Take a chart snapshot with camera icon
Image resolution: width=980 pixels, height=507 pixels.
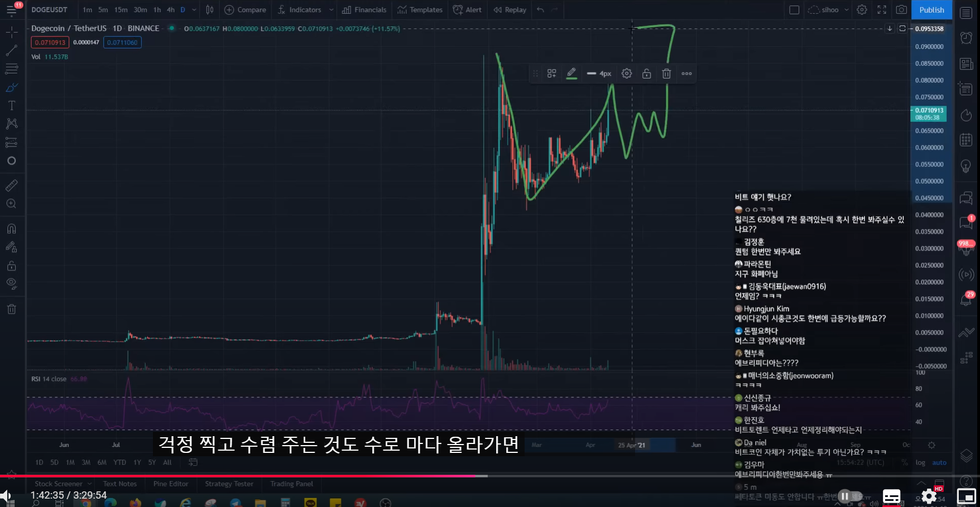click(x=901, y=9)
